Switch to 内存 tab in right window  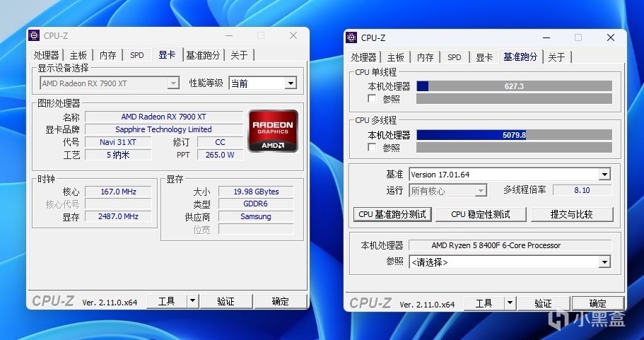click(426, 57)
